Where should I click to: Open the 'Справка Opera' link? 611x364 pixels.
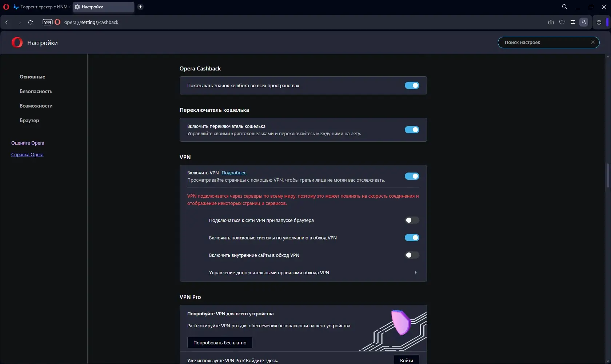pos(27,154)
